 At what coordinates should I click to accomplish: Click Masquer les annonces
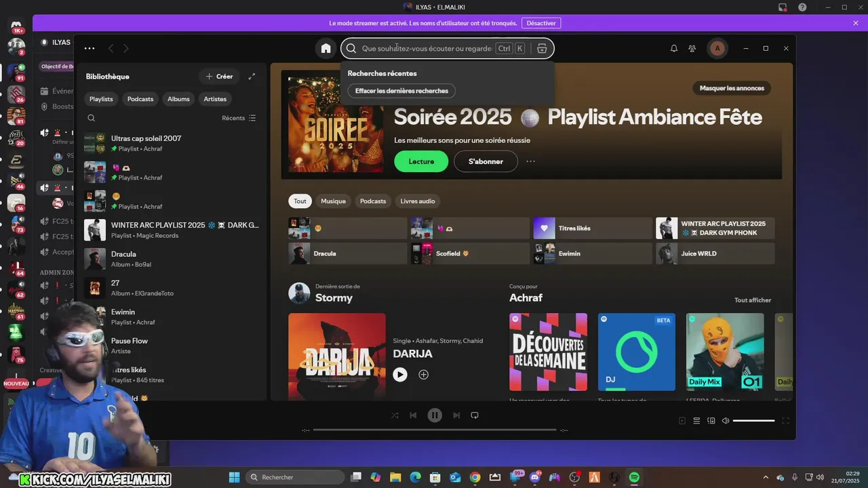pyautogui.click(x=732, y=88)
